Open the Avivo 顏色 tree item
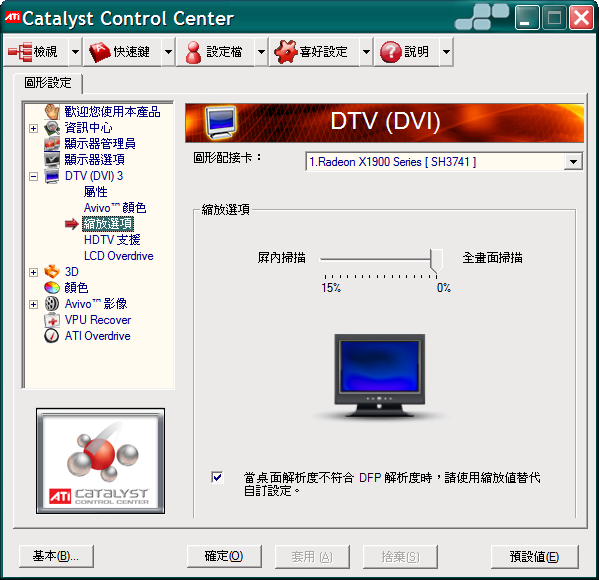Image resolution: width=599 pixels, height=580 pixels. [x=115, y=208]
